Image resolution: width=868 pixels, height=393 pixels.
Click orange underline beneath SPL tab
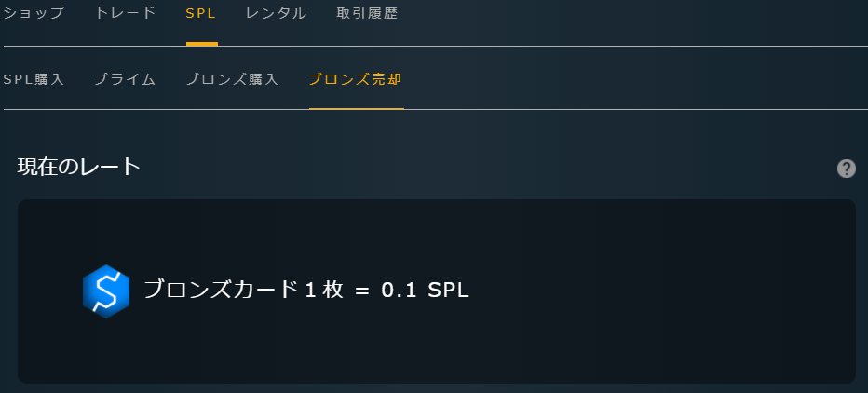click(202, 44)
